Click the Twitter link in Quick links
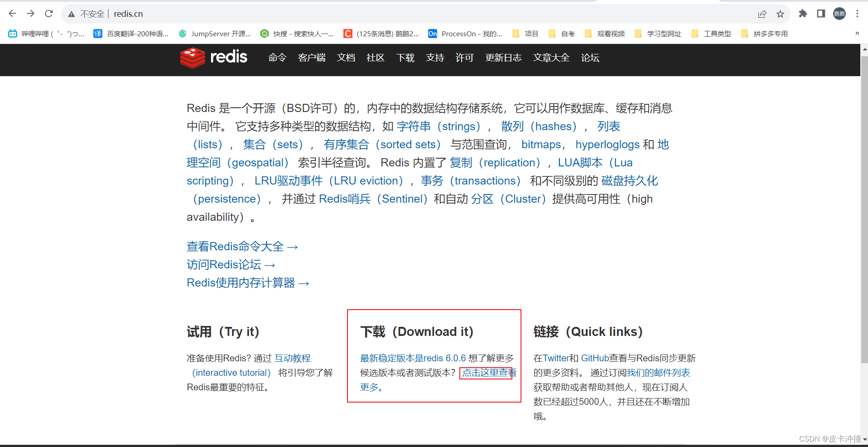Image resolution: width=868 pixels, height=447 pixels. click(x=556, y=358)
